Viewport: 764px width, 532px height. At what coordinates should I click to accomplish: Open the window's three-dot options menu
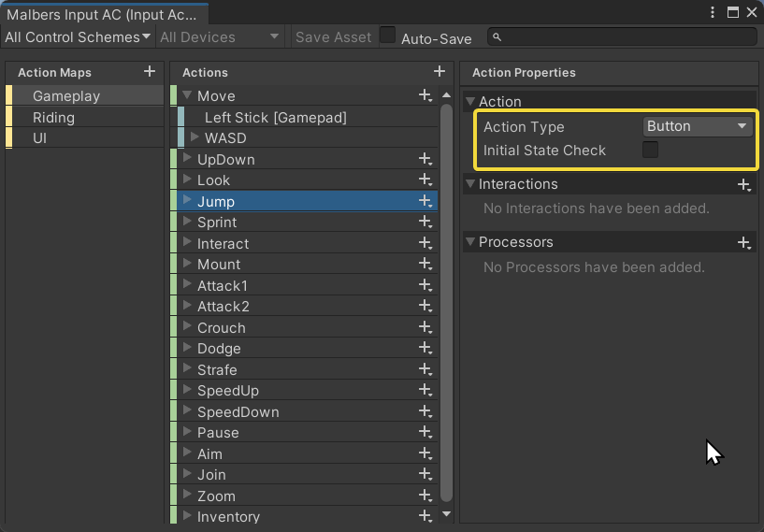(714, 12)
